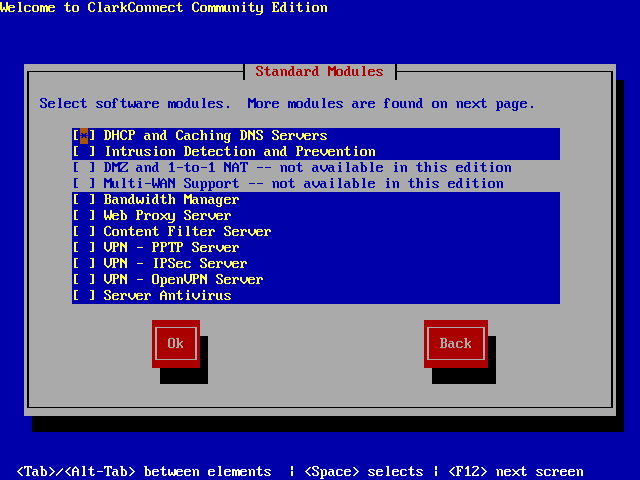The height and width of the screenshot is (480, 640).
Task: Uncheck the DHCP and Caching DNS Servers checkbox
Action: 84,136
